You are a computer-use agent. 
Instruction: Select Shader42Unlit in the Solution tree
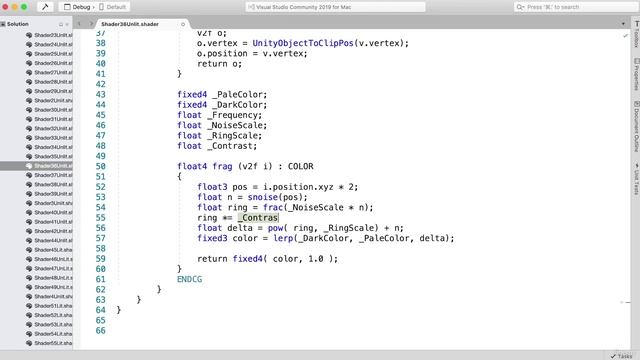point(53,231)
